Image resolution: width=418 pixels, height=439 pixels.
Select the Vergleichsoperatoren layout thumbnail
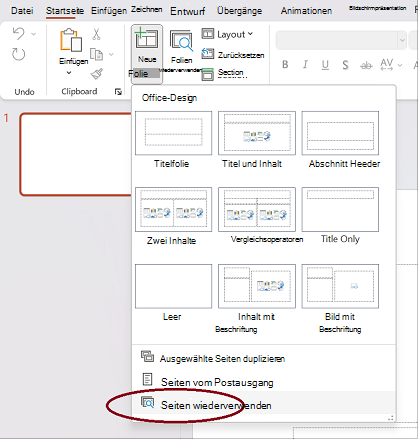(257, 209)
